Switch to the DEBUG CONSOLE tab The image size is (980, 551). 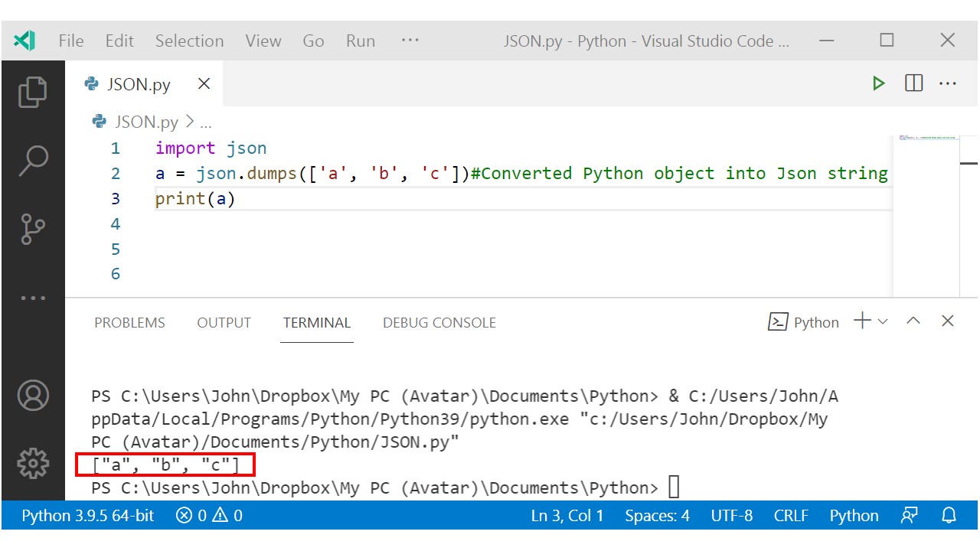(439, 322)
